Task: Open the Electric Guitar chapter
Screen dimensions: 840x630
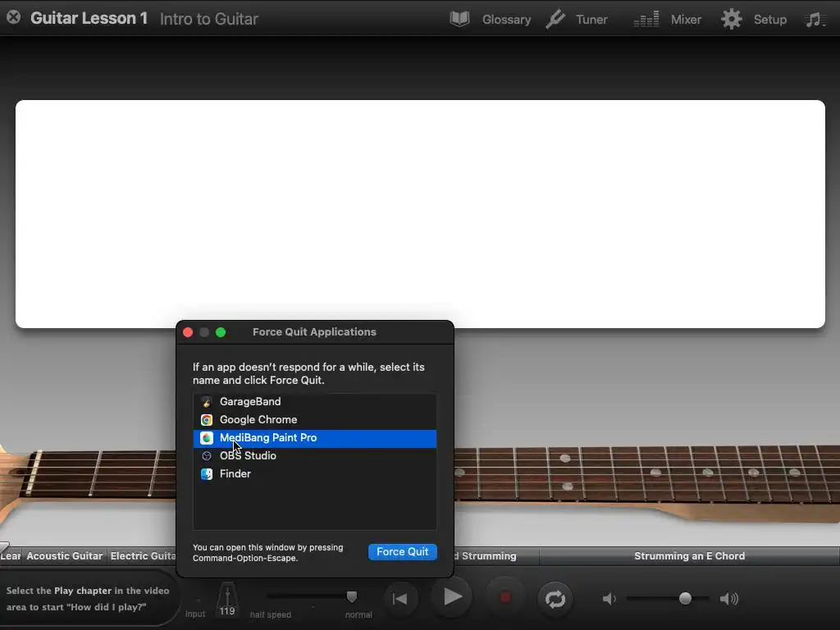Action: [x=142, y=556]
